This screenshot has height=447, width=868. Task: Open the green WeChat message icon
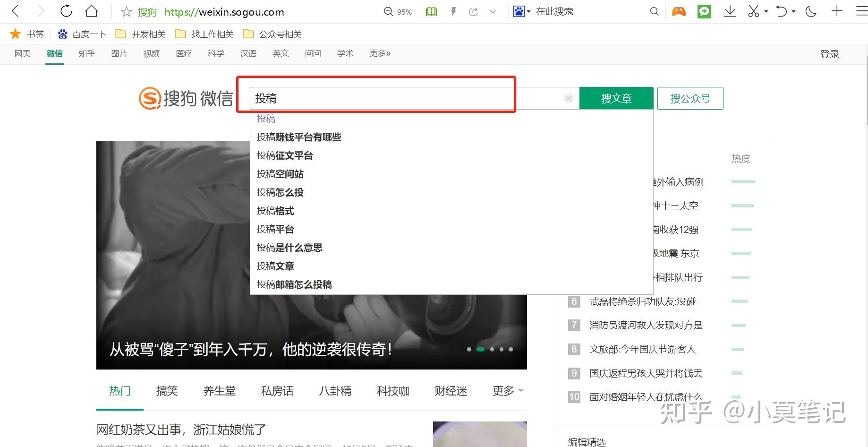(x=704, y=11)
